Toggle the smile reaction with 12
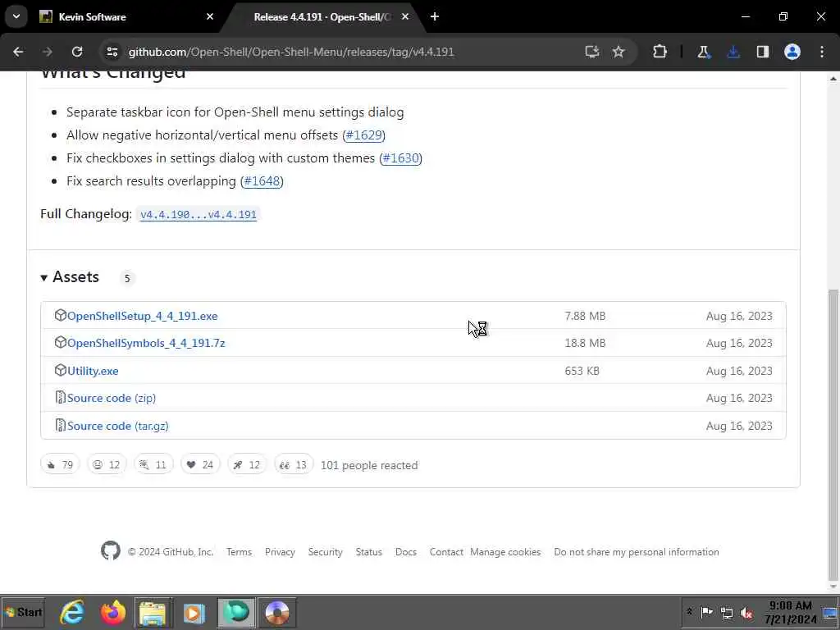The width and height of the screenshot is (840, 630). [107, 464]
